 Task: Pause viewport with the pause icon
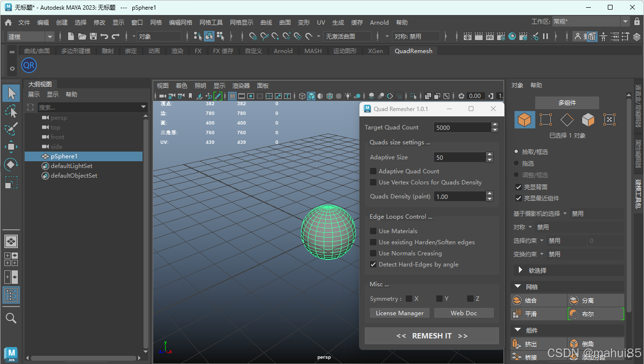(x=545, y=36)
